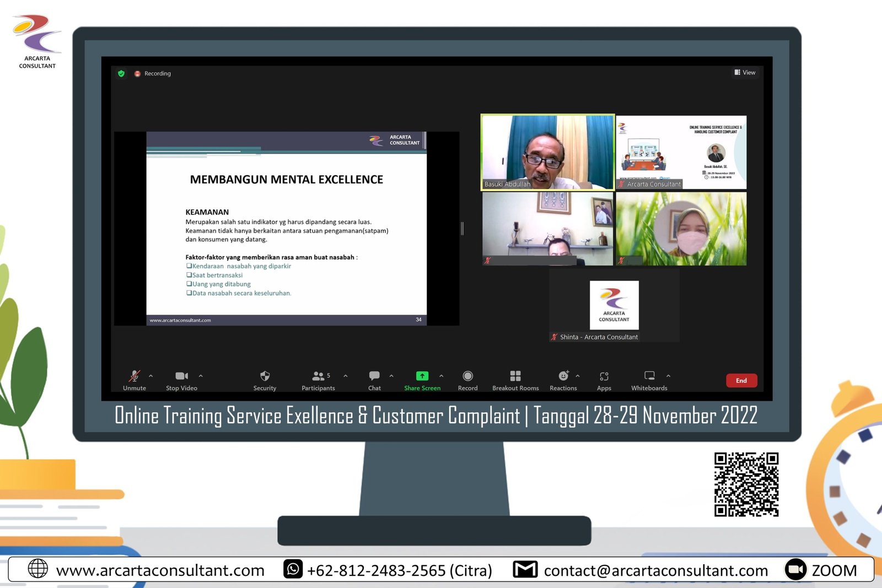
Task: Toggle the Record button
Action: (467, 376)
